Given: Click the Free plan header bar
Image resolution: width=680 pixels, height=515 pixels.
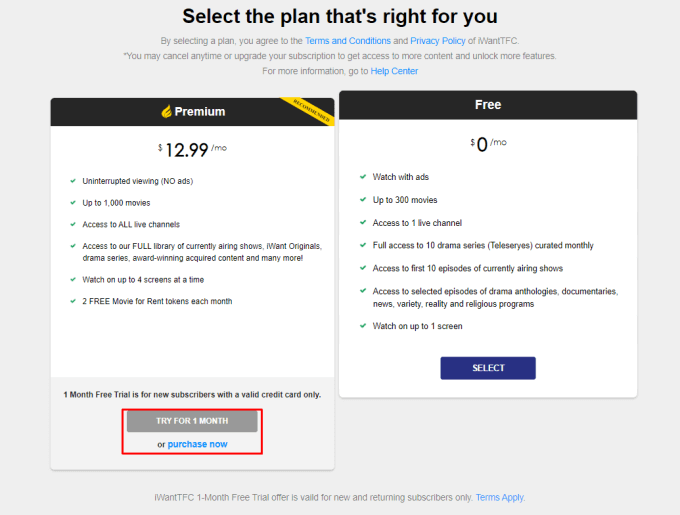Looking at the screenshot, I should coord(488,105).
